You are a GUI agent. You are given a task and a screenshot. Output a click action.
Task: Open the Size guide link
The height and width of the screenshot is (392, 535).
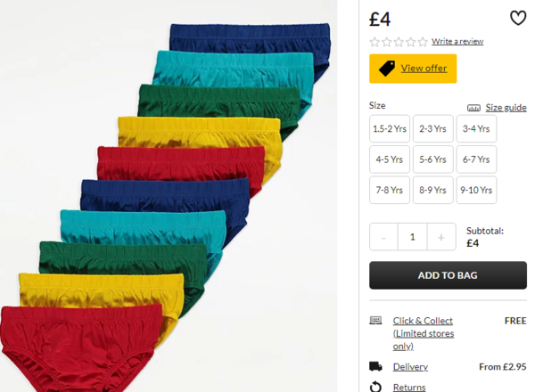(506, 108)
